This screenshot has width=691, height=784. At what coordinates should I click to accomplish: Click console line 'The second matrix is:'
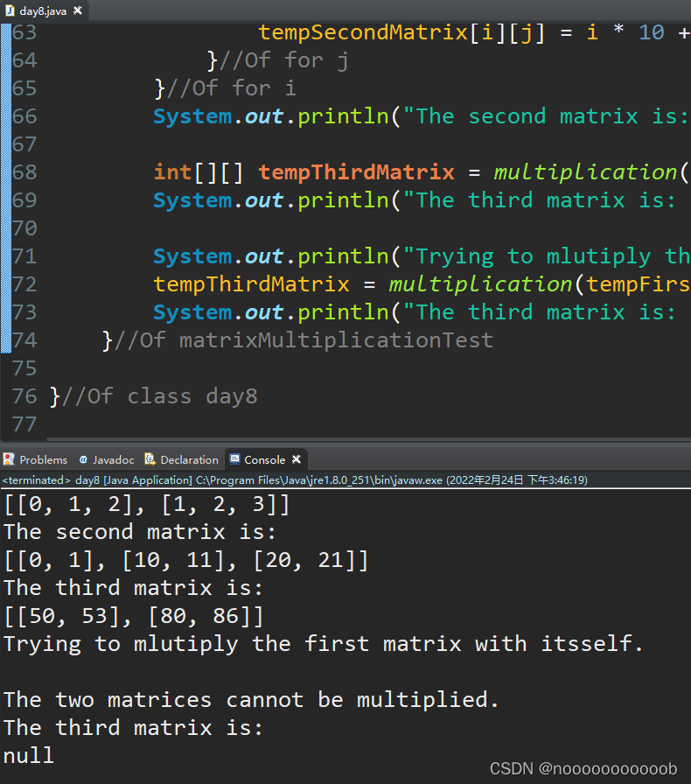[x=140, y=533]
